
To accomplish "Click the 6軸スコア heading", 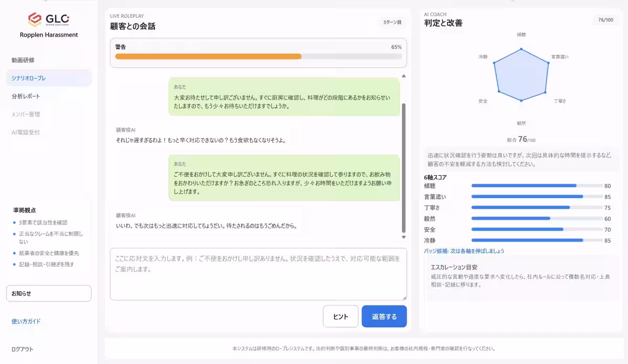I will coord(435,177).
